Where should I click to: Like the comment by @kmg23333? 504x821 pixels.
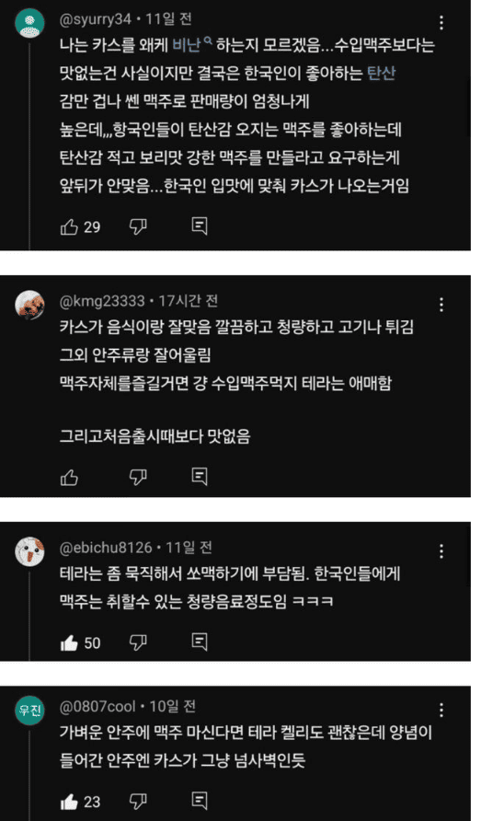tap(69, 477)
